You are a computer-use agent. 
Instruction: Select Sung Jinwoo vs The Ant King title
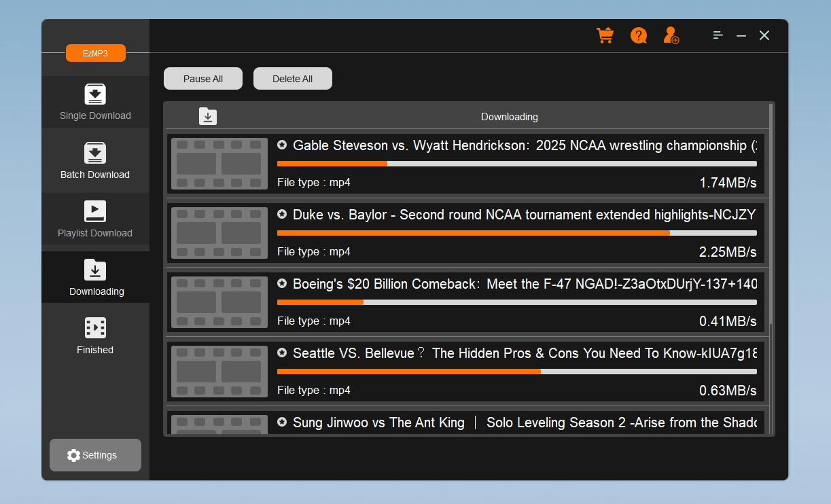point(525,422)
